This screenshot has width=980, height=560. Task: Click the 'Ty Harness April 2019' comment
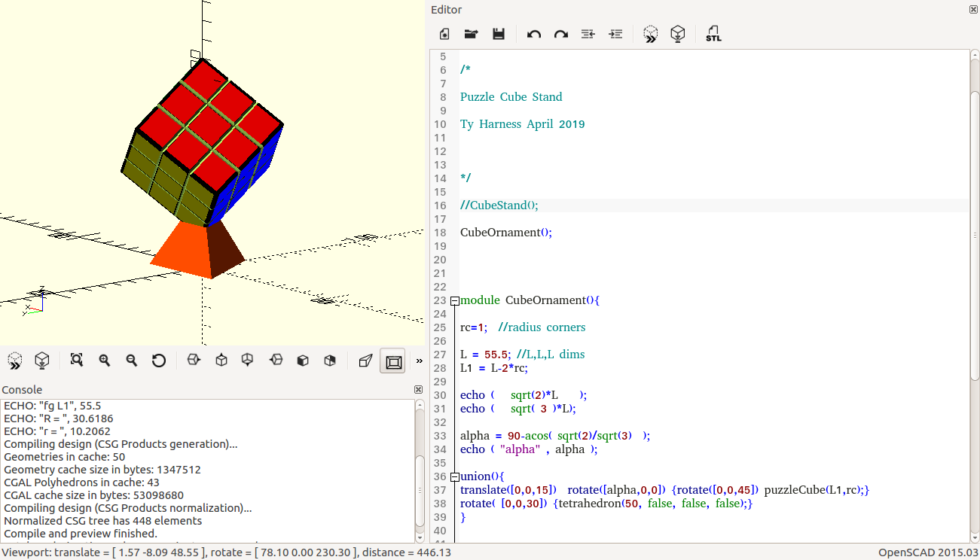tap(523, 124)
